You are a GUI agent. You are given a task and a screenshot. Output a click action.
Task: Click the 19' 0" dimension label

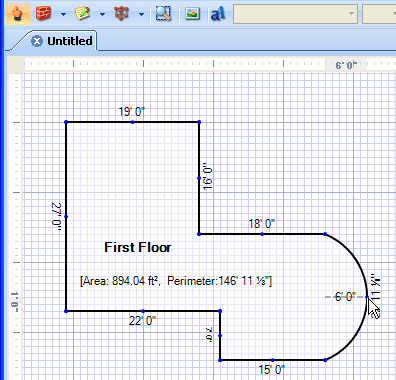tap(132, 111)
